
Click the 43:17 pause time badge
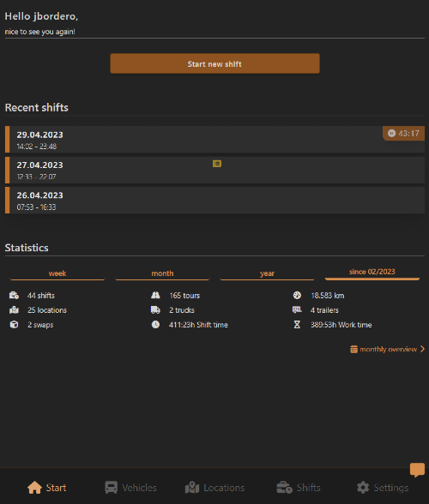tap(403, 134)
